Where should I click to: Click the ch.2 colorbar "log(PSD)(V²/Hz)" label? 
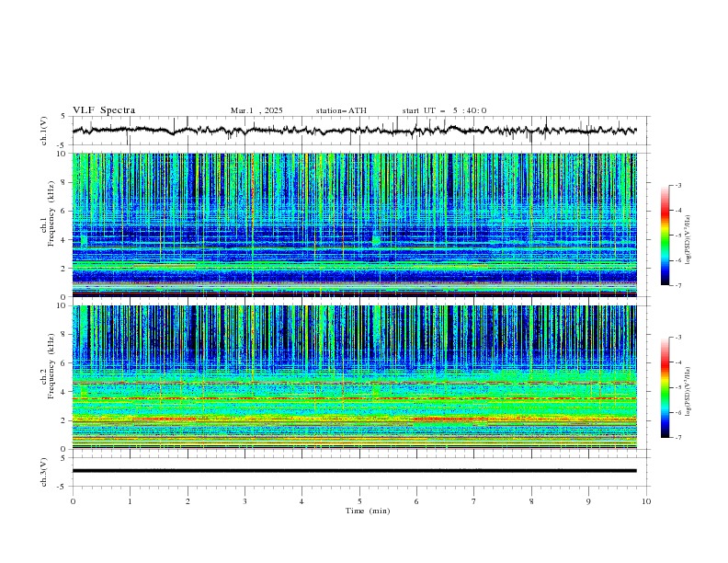coord(688,391)
